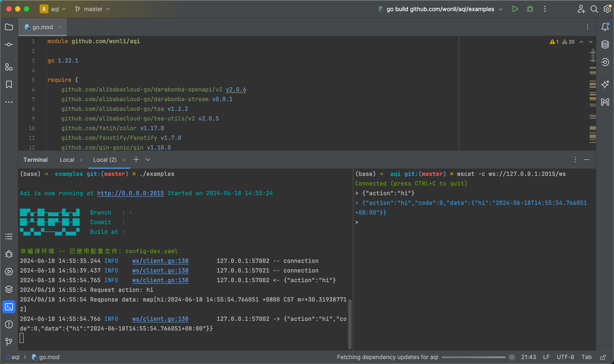Viewport: 614px width, 364px height.
Task: Toggle the read-only lock in status bar
Action: [x=603, y=357]
